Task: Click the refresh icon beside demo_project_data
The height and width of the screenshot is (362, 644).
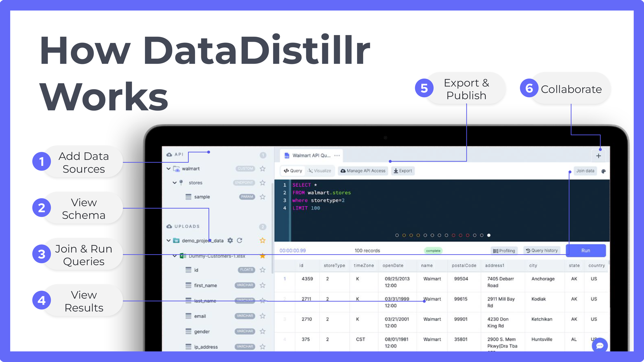Action: 240,240
